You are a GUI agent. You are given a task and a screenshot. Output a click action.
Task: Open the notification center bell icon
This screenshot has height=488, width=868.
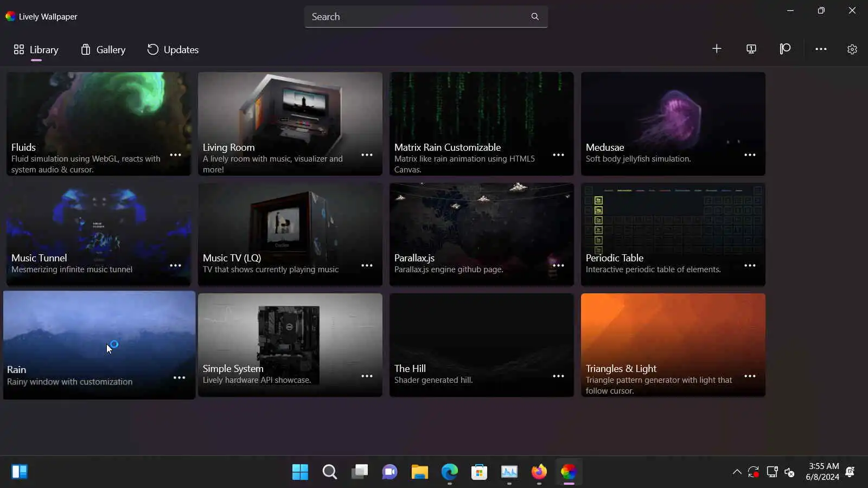click(850, 472)
